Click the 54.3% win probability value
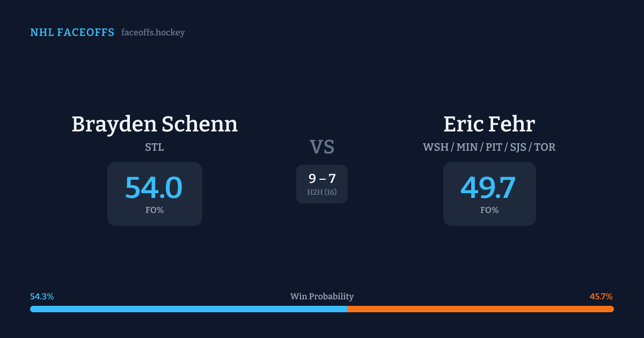644x338 pixels. pyautogui.click(x=42, y=297)
